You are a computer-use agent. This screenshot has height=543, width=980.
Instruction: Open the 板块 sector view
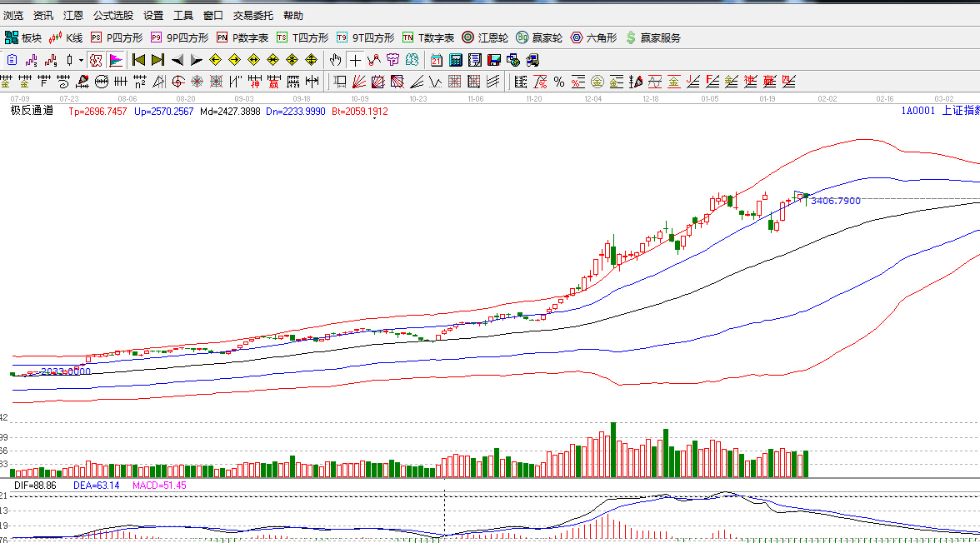(22, 37)
